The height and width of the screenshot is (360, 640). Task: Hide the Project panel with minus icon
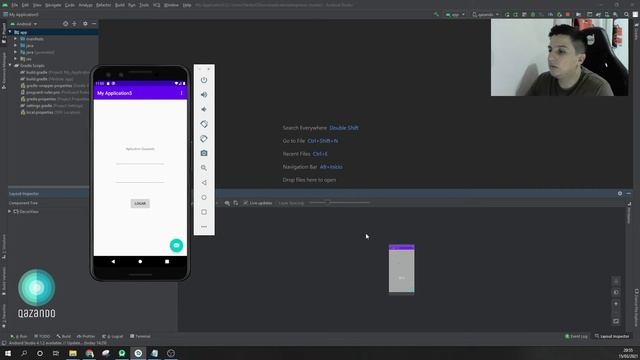[x=94, y=24]
